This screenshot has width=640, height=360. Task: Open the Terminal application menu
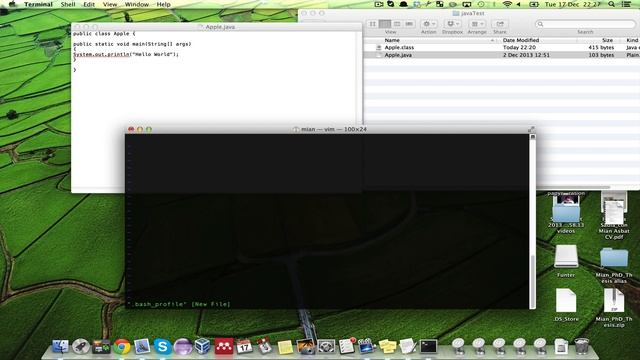(38, 4)
